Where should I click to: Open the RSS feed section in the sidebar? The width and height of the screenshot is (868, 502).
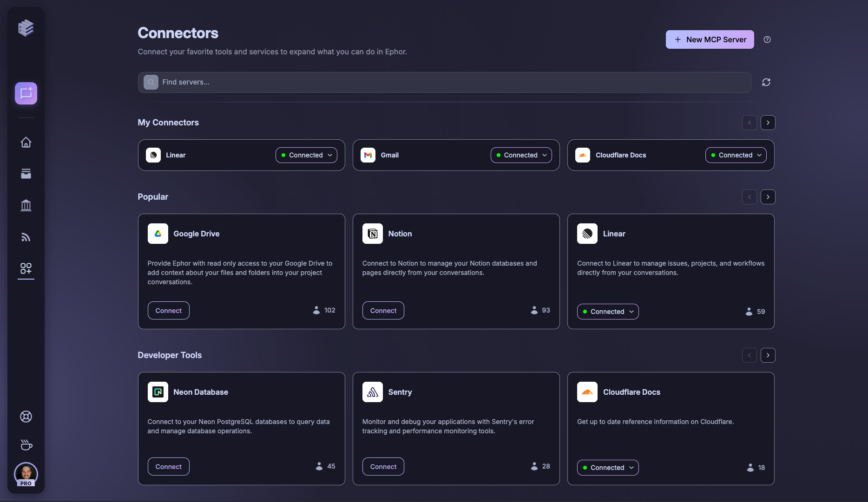(26, 237)
